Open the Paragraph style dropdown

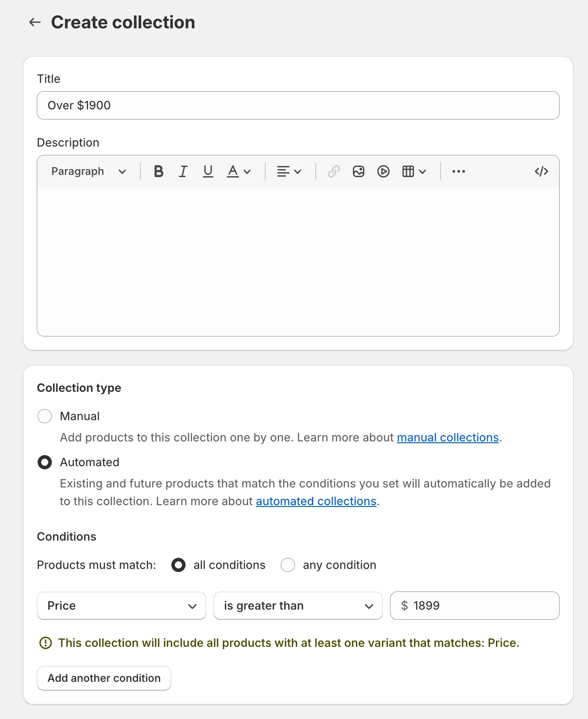click(x=89, y=171)
